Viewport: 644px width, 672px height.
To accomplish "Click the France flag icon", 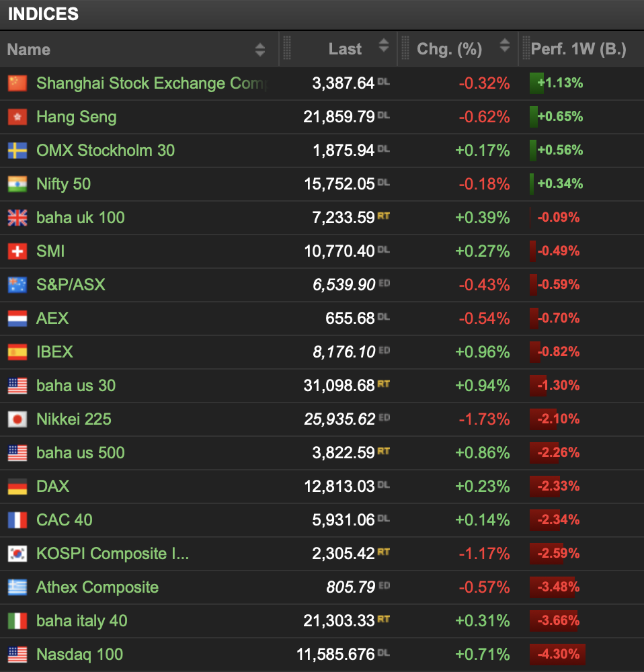I will click(x=17, y=520).
